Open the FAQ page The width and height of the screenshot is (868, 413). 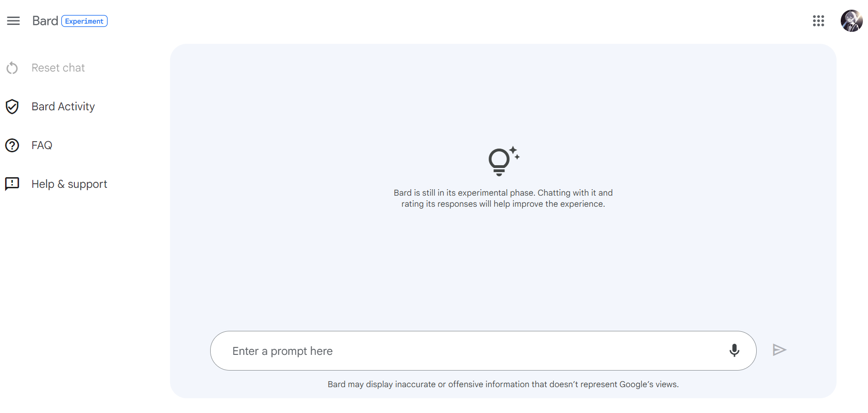pyautogui.click(x=42, y=145)
